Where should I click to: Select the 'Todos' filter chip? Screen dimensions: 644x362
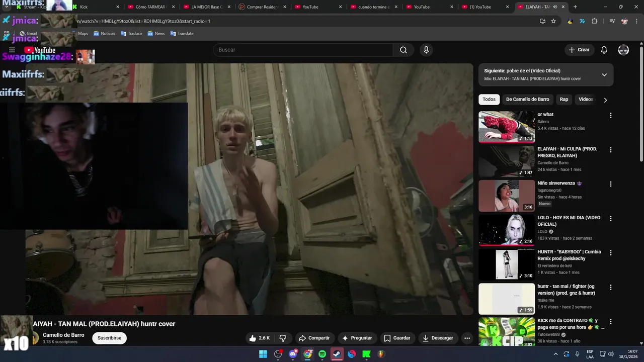pos(489,100)
